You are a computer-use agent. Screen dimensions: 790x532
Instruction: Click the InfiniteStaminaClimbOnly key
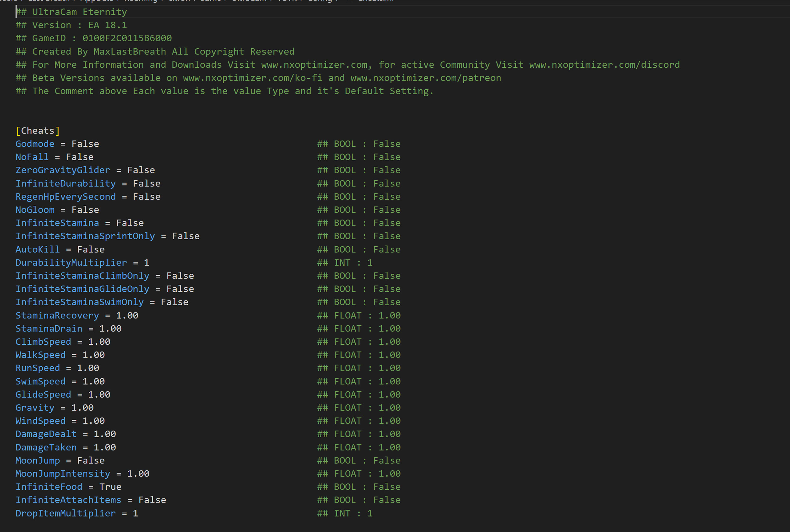click(83, 276)
